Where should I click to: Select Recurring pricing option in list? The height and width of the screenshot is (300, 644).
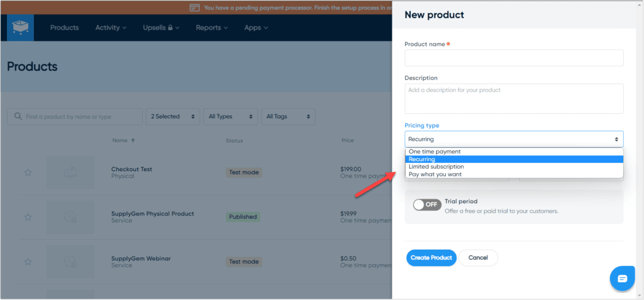514,159
